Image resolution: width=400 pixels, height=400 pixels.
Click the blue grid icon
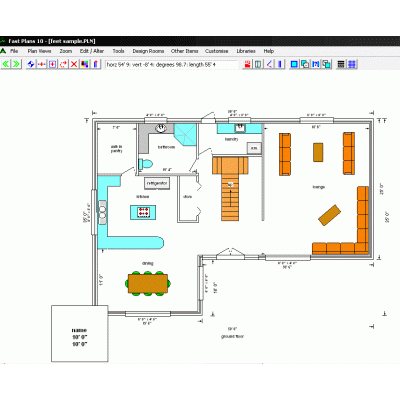[352, 64]
